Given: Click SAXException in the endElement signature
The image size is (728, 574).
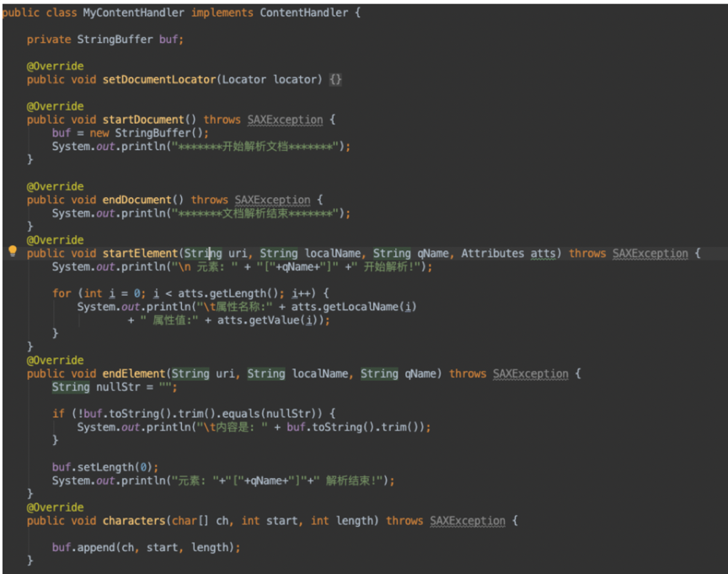Looking at the screenshot, I should click(x=531, y=374).
